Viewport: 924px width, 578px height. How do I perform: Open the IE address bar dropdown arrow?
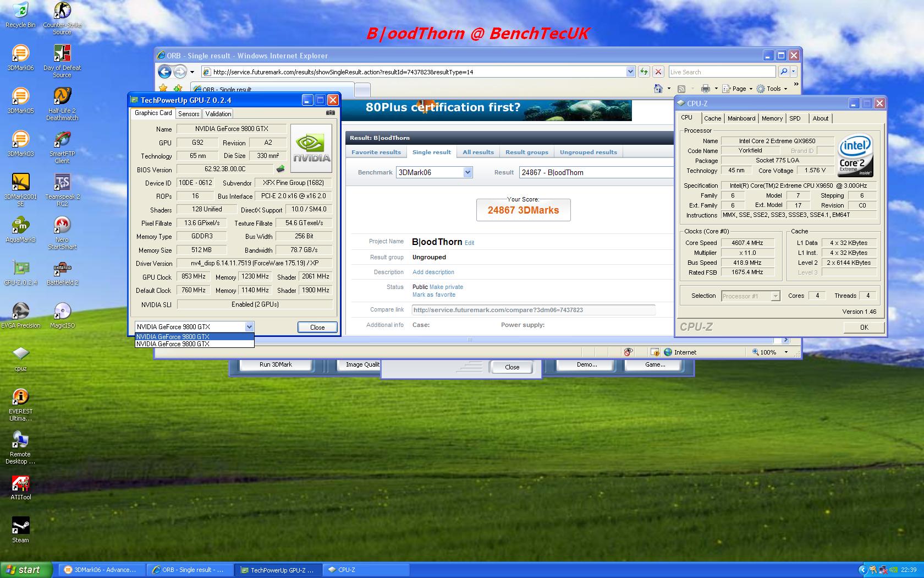point(630,72)
